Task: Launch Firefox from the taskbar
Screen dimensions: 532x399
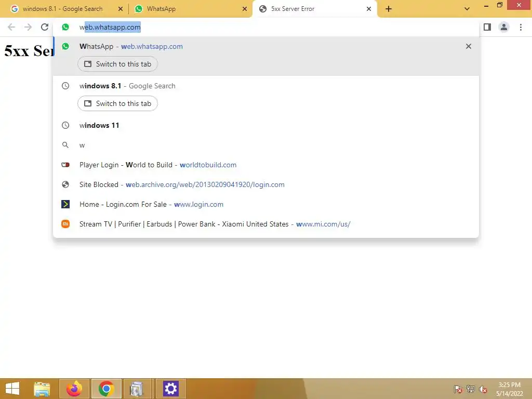Action: pyautogui.click(x=74, y=389)
